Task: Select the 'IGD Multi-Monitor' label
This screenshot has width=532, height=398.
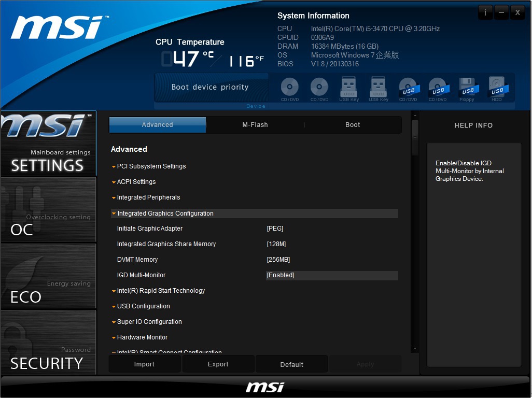Action: (x=141, y=275)
